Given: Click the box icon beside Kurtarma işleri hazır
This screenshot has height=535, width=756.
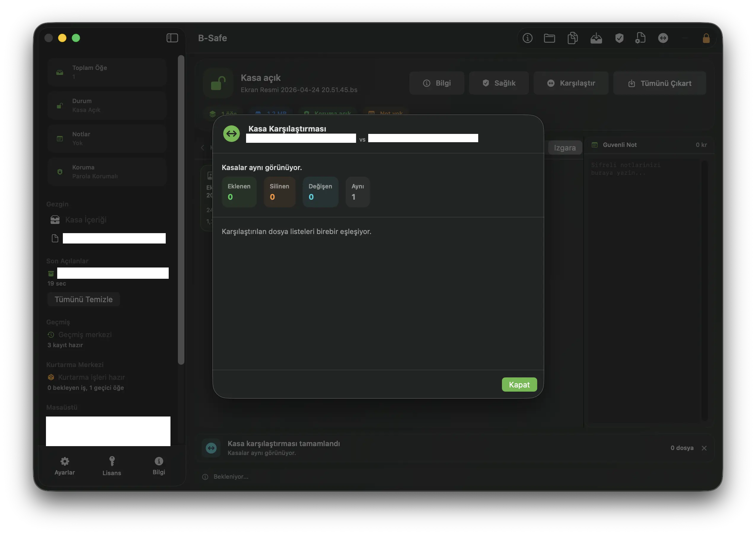Looking at the screenshot, I should click(x=51, y=377).
